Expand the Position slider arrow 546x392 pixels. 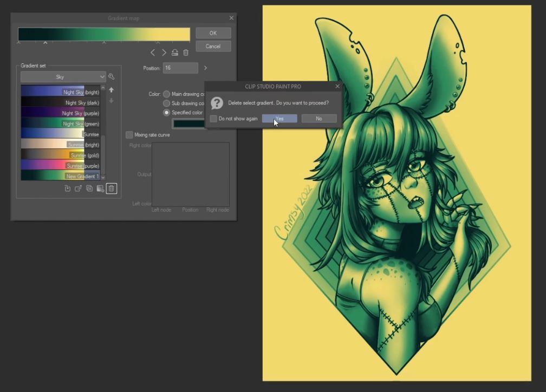coord(205,68)
